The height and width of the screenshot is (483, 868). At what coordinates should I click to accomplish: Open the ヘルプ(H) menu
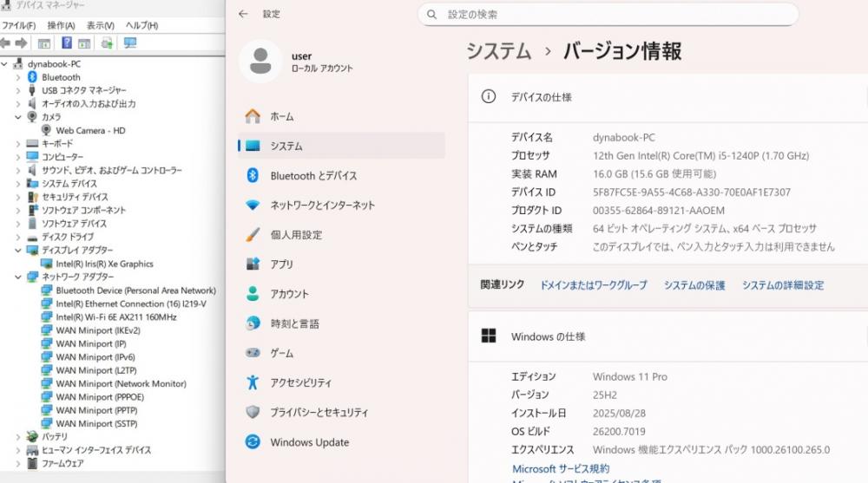tap(141, 25)
